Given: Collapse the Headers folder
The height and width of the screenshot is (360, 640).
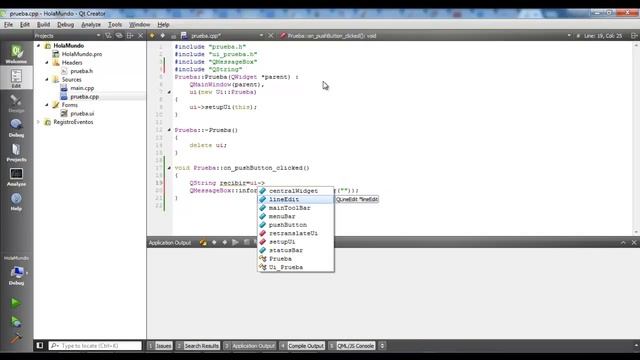Looking at the screenshot, I should point(47,62).
